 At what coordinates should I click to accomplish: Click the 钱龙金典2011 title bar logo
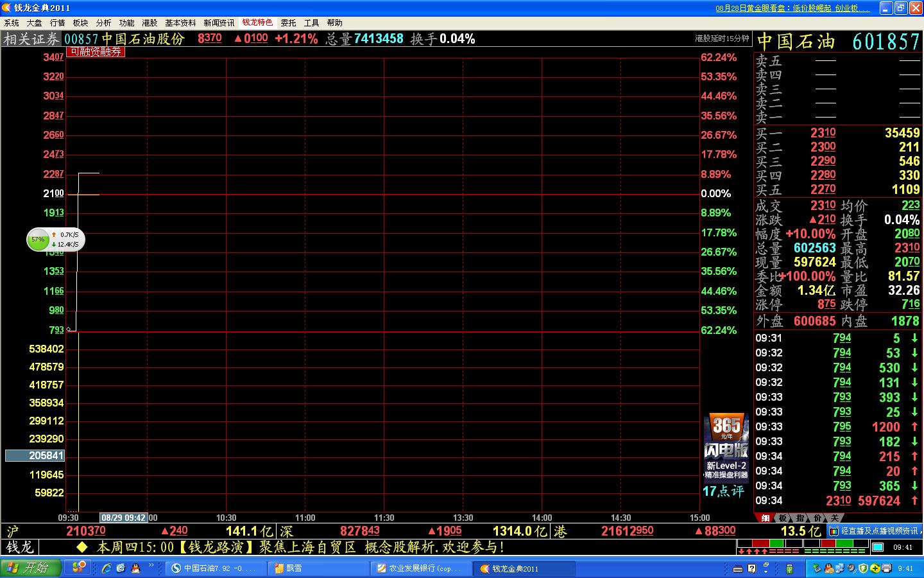point(7,8)
